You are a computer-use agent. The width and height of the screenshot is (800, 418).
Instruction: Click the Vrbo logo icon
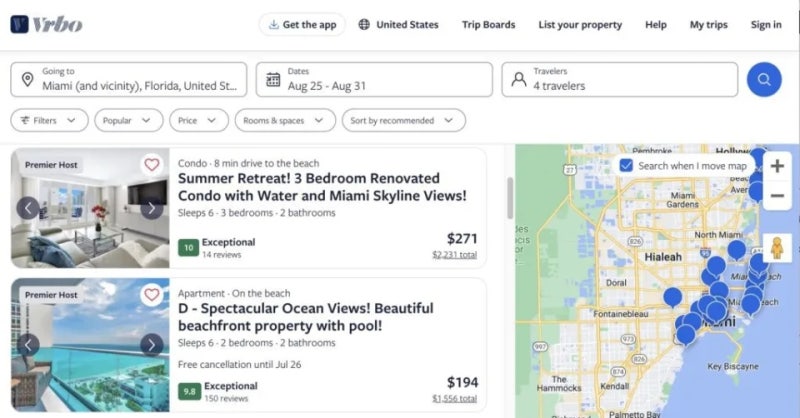[20, 25]
